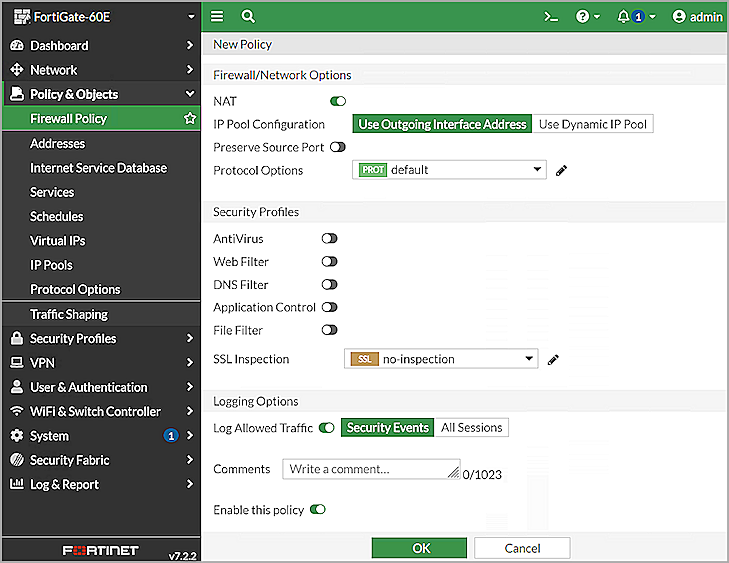This screenshot has height=563, width=729.
Task: Open the Protocol Options default dropdown
Action: click(449, 170)
